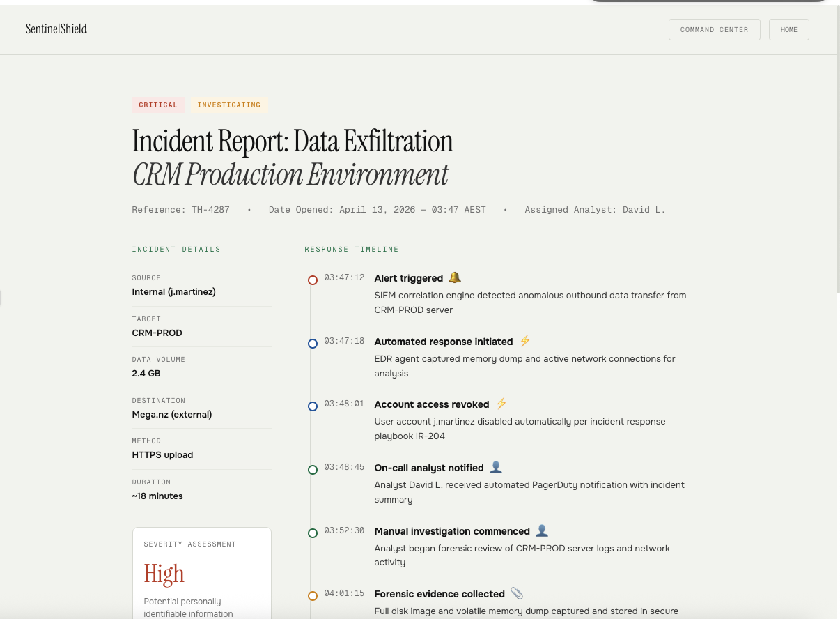
Task: Click the Date Opened April 13, 2026 text
Action: click(378, 209)
